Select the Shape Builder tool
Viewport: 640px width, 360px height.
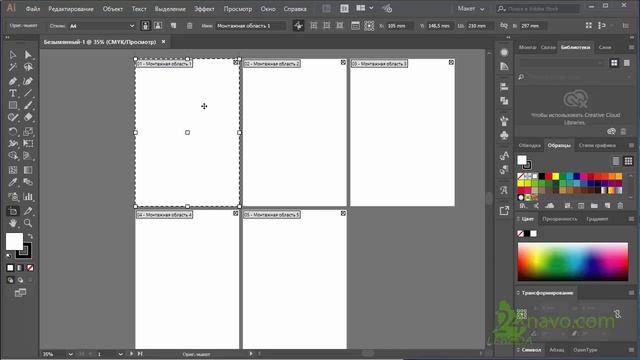[x=13, y=156]
